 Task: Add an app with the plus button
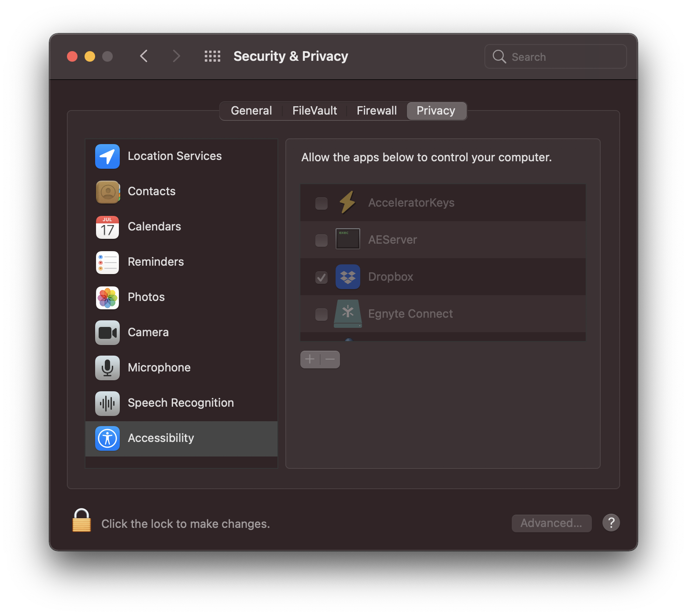click(310, 360)
